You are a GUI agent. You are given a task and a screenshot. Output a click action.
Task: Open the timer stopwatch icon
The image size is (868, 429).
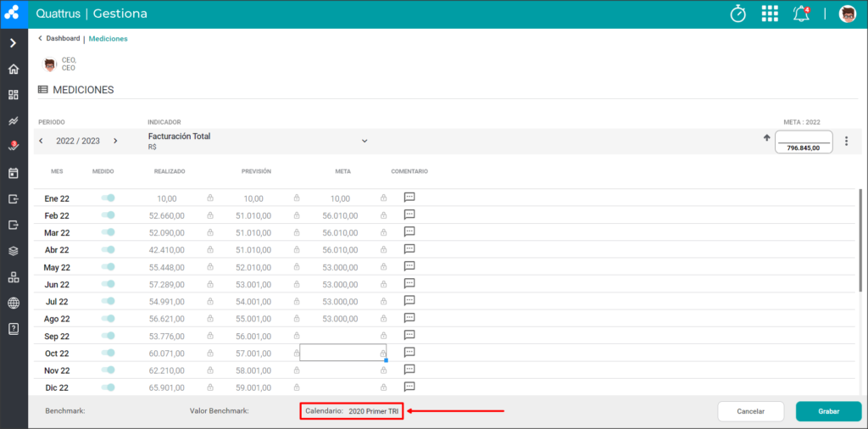click(738, 14)
